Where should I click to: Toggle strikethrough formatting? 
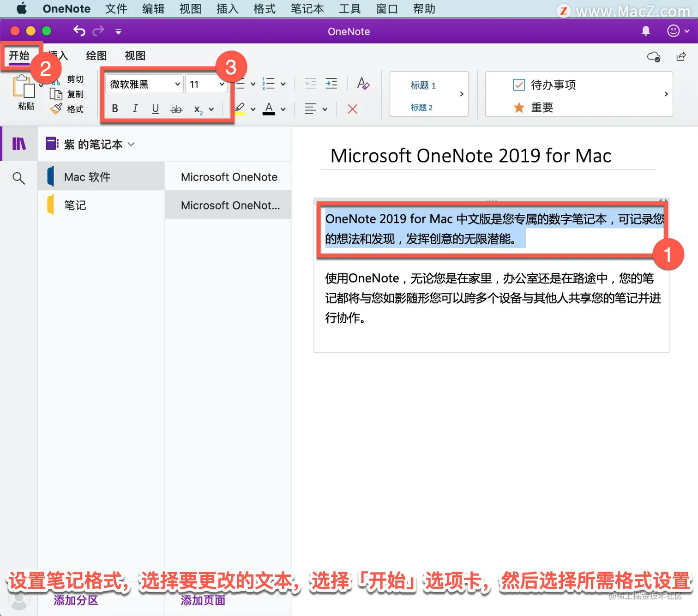tap(176, 109)
